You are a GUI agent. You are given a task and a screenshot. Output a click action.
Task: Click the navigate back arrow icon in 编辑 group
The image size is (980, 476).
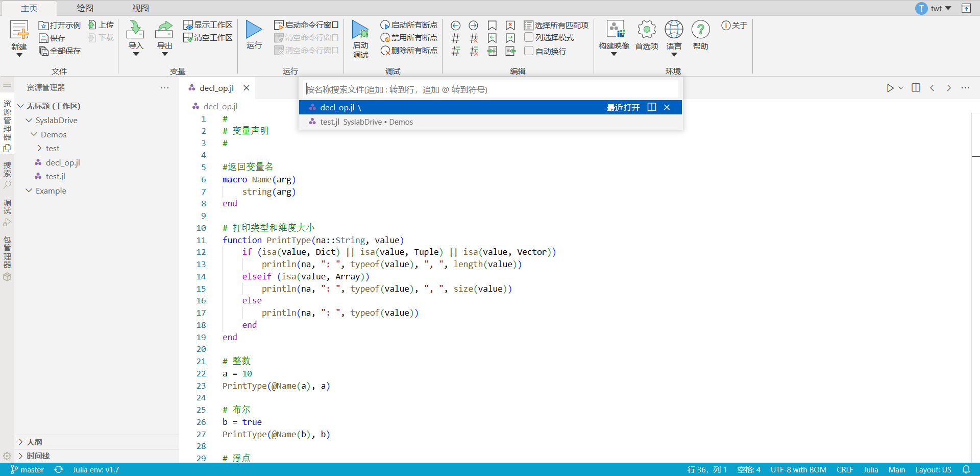(456, 25)
